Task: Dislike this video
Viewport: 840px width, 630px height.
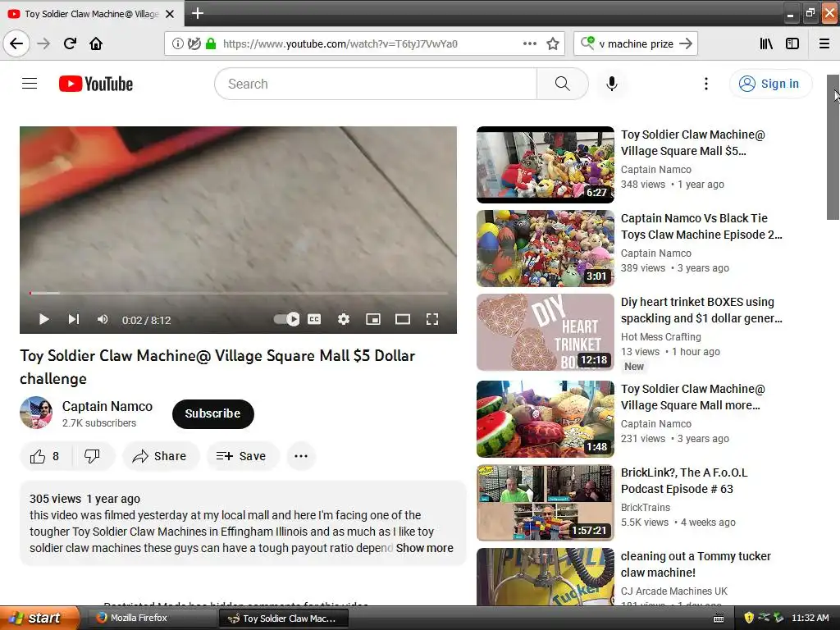Action: [92, 456]
